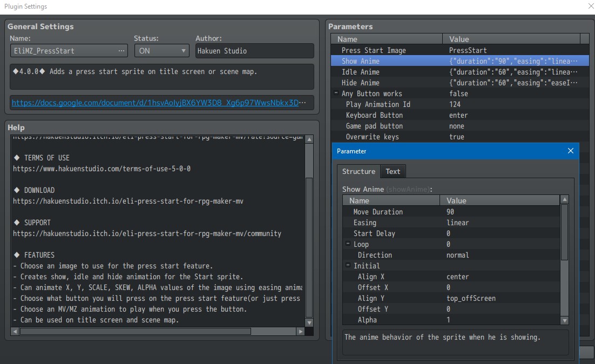The height and width of the screenshot is (364, 595).
Task: Collapse the Loop group
Action: pyautogui.click(x=348, y=244)
